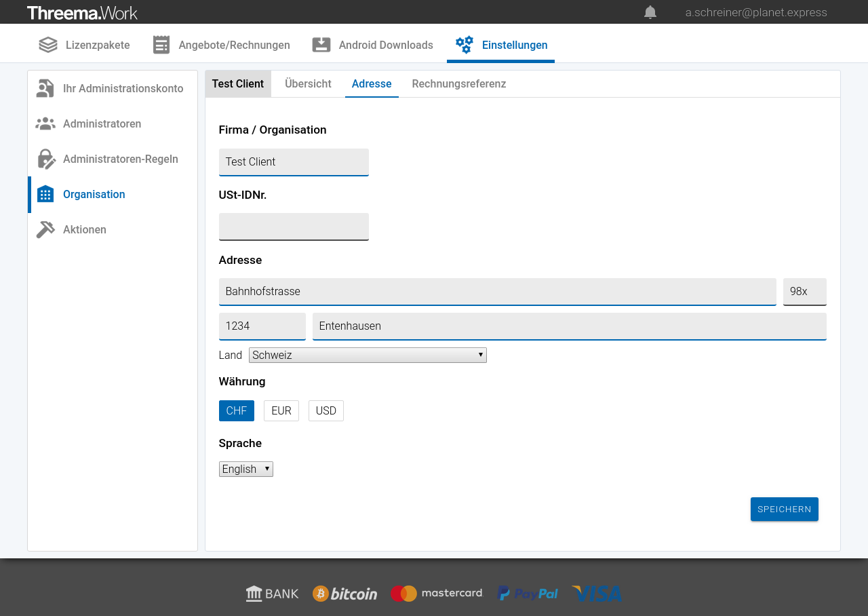
Task: Select EUR as currency
Action: pyautogui.click(x=281, y=410)
